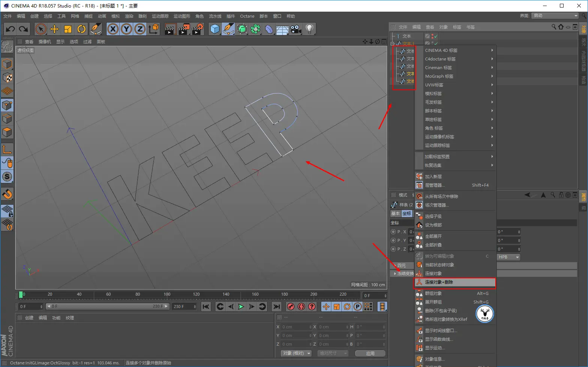The width and height of the screenshot is (588, 367).
Task: Select the P . Z radio button
Action: click(x=393, y=249)
